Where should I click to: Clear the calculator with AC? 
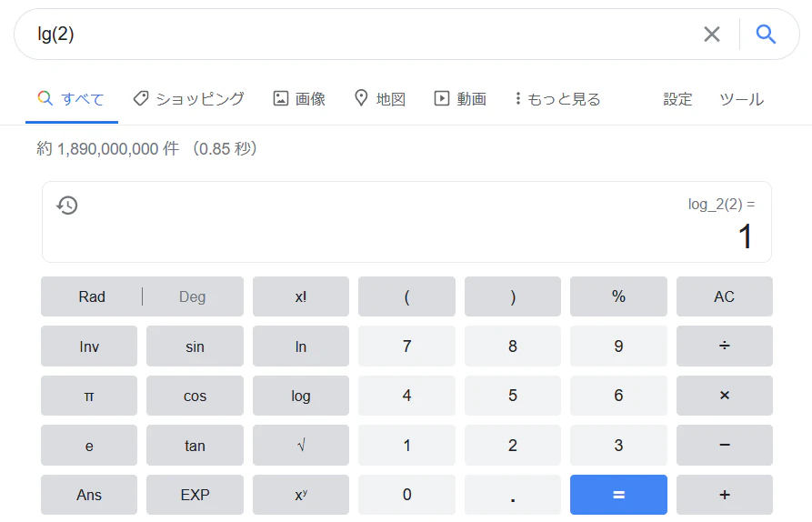tap(724, 296)
